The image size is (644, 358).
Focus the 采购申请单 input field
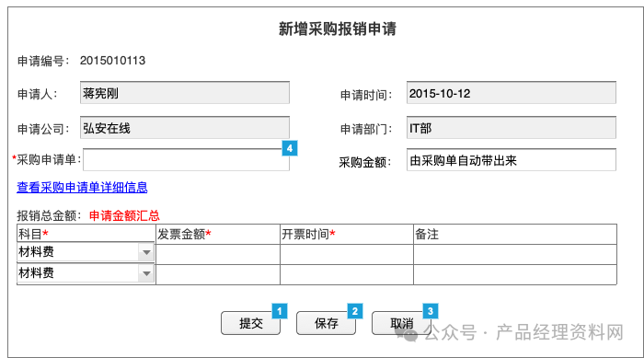[x=186, y=159]
